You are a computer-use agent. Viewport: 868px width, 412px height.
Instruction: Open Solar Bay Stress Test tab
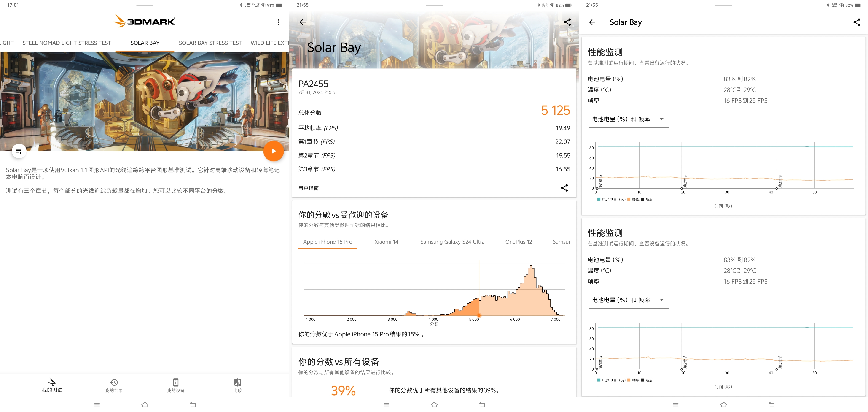(x=210, y=43)
